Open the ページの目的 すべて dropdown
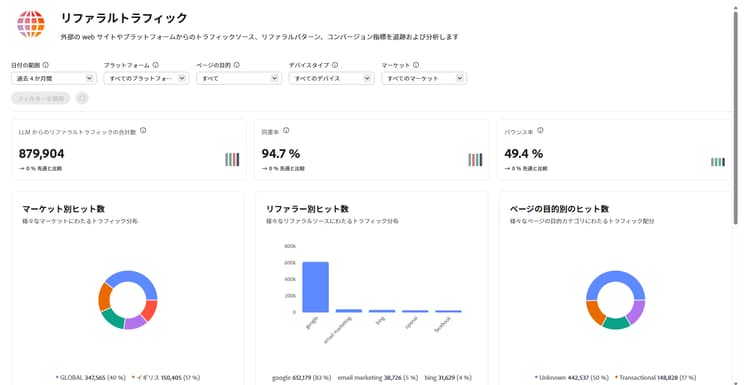The width and height of the screenshot is (750, 385). coord(239,78)
